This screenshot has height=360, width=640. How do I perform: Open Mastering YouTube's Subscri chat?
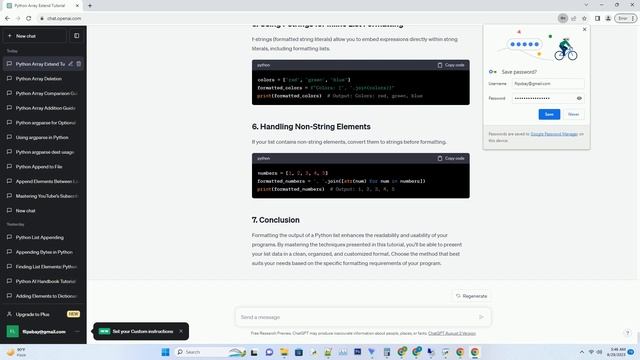click(43, 196)
